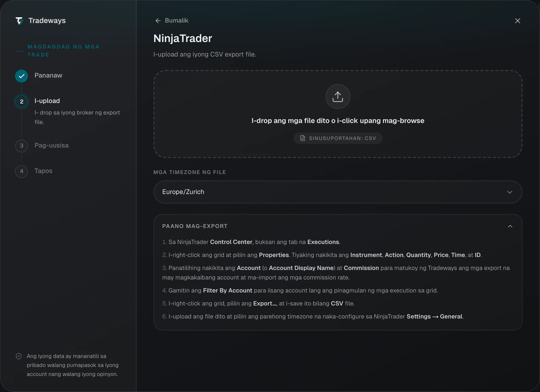Click the drop zone to browse files
Screen dimensions: 540x392
point(338,114)
